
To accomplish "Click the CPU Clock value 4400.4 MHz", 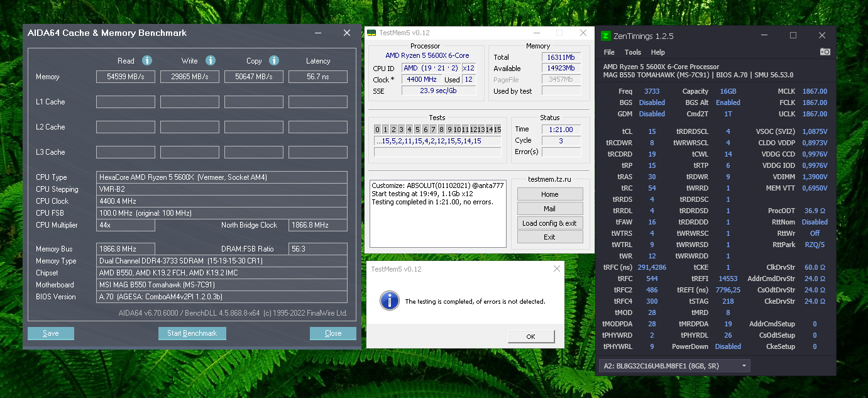I will [222, 201].
